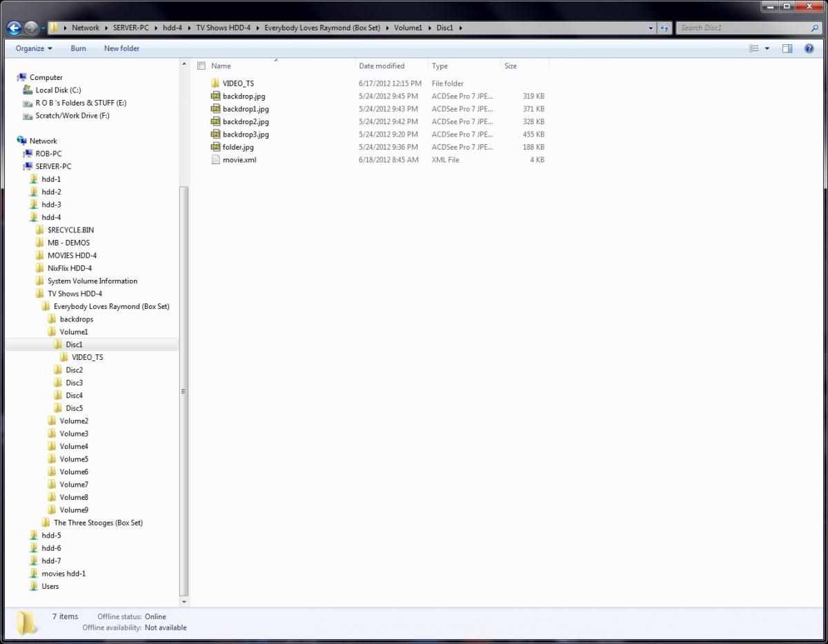
Task: Click the change view icon
Action: (x=754, y=48)
